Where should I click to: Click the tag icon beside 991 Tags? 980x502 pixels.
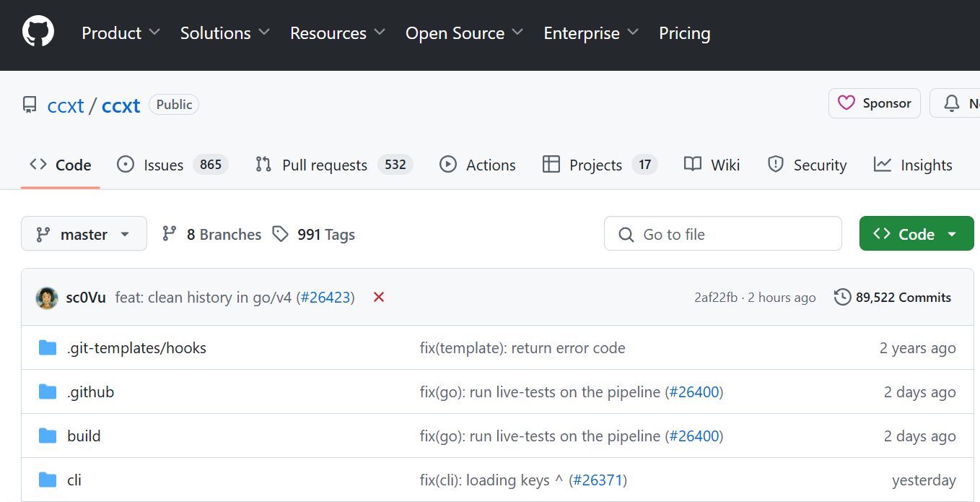click(x=281, y=234)
